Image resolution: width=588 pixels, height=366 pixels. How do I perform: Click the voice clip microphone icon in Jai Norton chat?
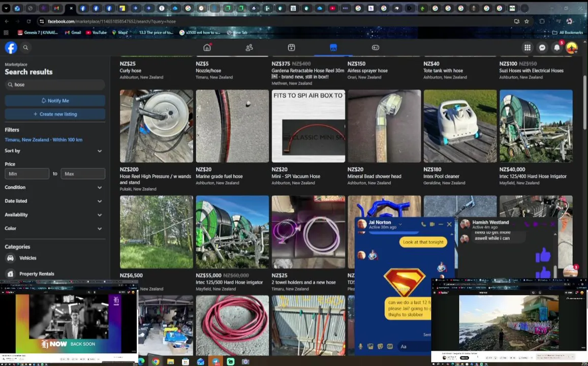coord(360,347)
